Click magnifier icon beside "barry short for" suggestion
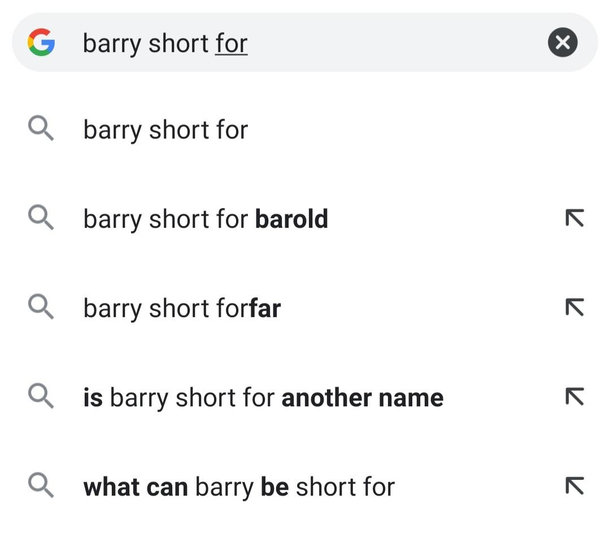 point(41,130)
